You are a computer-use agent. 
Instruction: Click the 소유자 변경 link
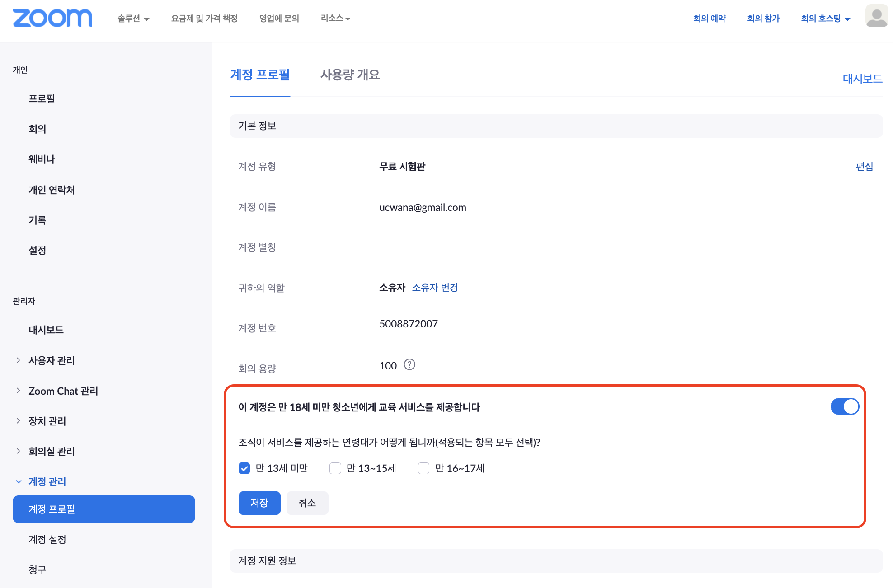pyautogui.click(x=435, y=288)
